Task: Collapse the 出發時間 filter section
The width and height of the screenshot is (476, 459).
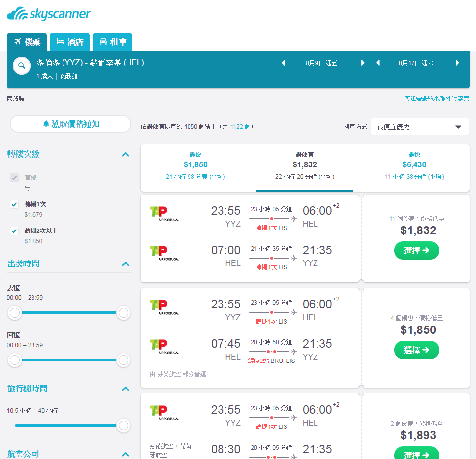Action: tap(126, 264)
